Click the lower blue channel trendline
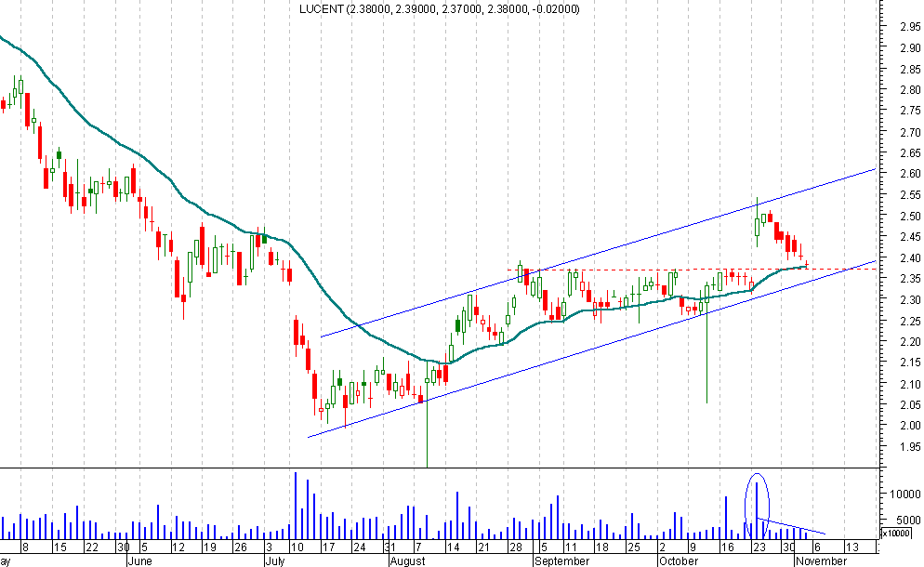 pyautogui.click(x=592, y=349)
